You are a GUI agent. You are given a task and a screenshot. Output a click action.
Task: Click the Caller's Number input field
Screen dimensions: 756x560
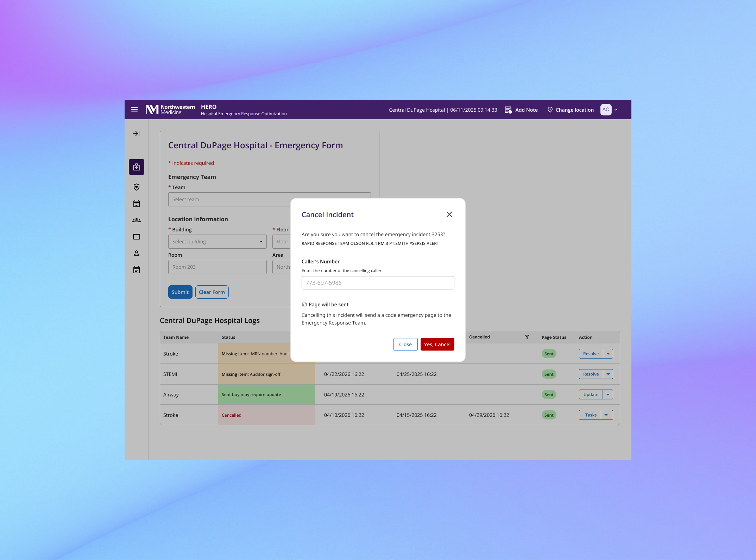coord(378,283)
